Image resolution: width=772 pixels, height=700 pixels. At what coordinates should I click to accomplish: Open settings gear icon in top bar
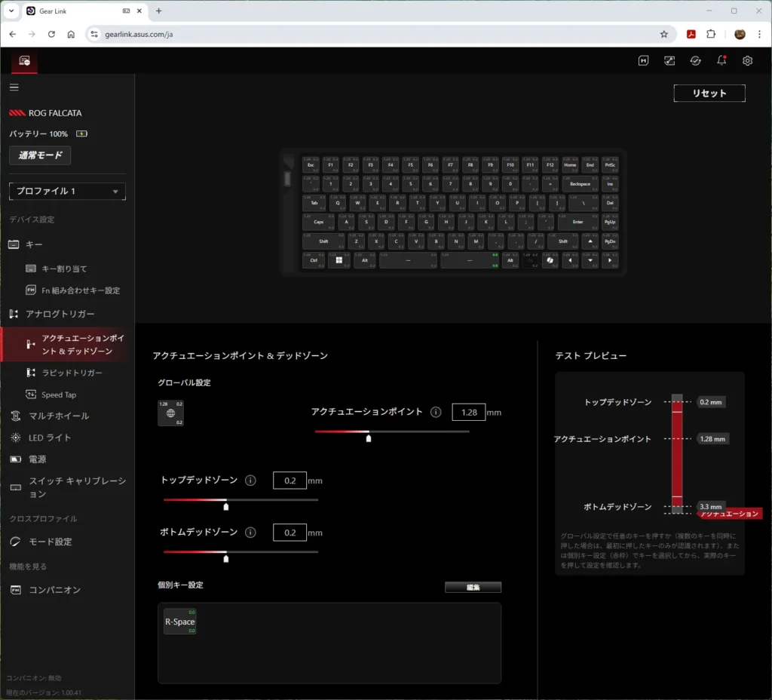(747, 61)
